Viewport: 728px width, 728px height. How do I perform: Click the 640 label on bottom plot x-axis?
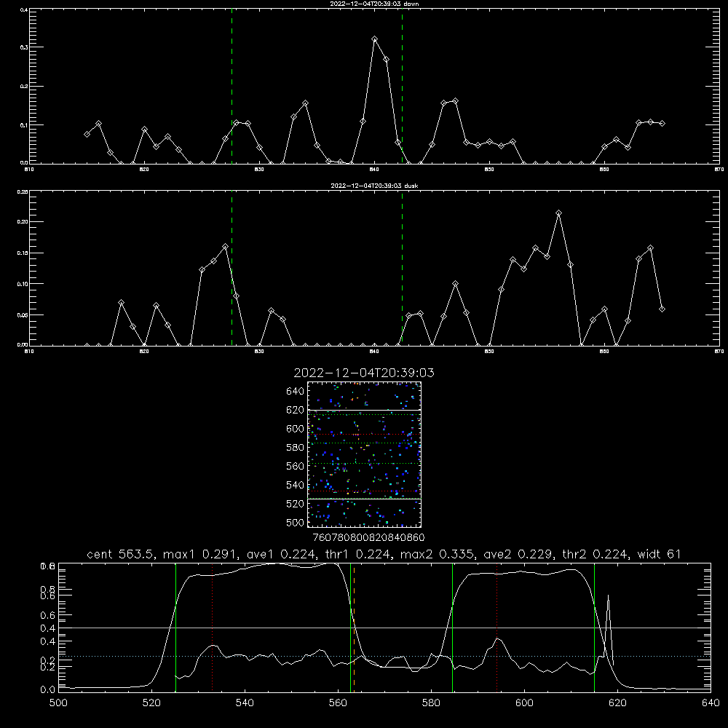point(711,703)
